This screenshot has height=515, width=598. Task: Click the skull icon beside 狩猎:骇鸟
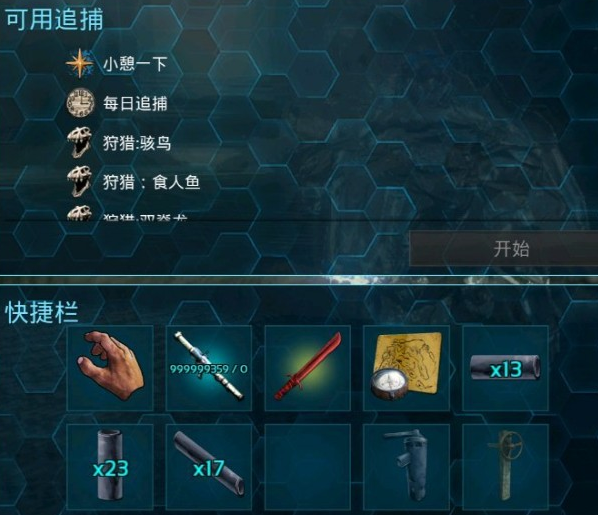pyautogui.click(x=80, y=143)
